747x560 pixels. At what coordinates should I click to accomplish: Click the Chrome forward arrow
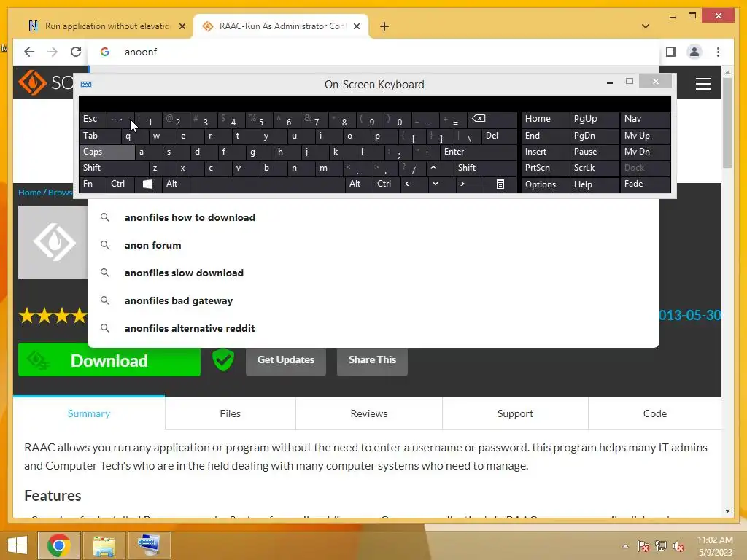tap(53, 52)
